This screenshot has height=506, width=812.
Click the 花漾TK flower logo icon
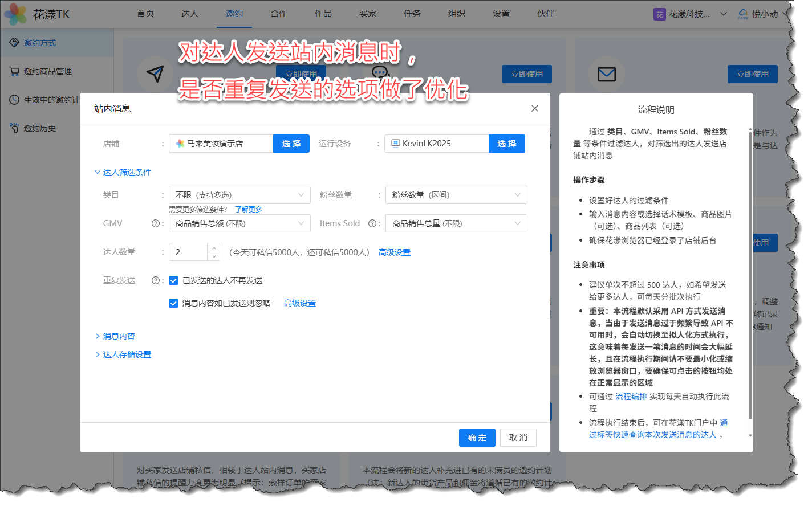(15, 14)
